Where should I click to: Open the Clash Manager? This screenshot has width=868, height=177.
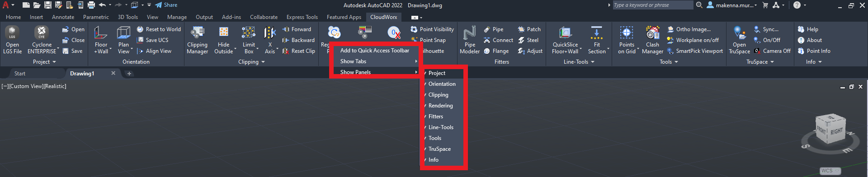(x=652, y=40)
